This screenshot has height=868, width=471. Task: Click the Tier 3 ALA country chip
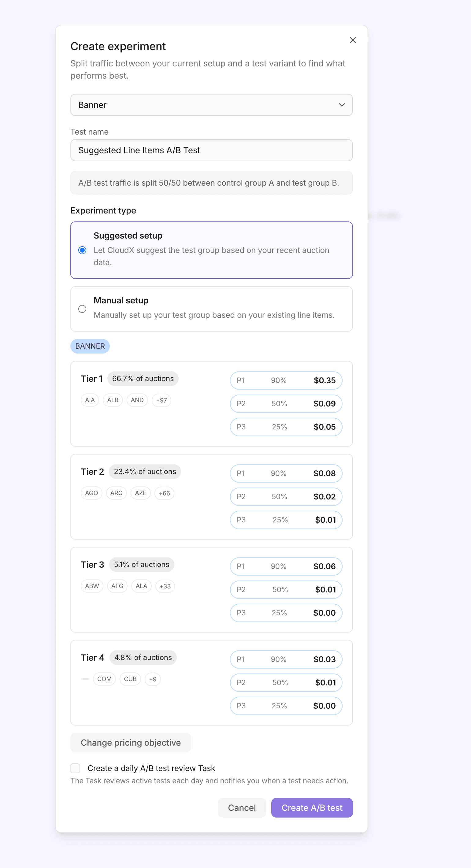click(142, 586)
